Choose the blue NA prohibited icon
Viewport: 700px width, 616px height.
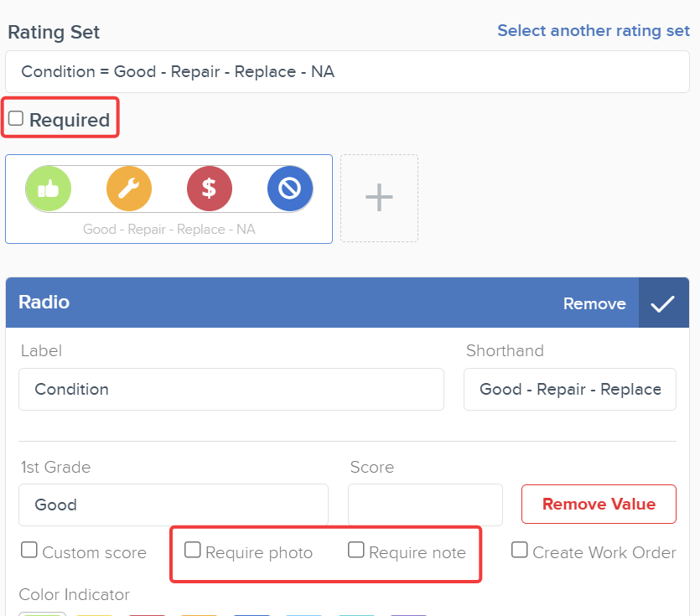click(x=290, y=189)
